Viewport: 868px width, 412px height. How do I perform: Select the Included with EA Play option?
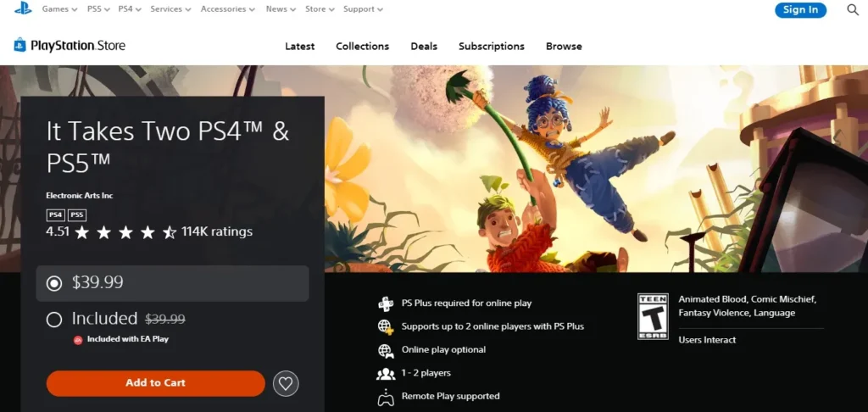[54, 320]
